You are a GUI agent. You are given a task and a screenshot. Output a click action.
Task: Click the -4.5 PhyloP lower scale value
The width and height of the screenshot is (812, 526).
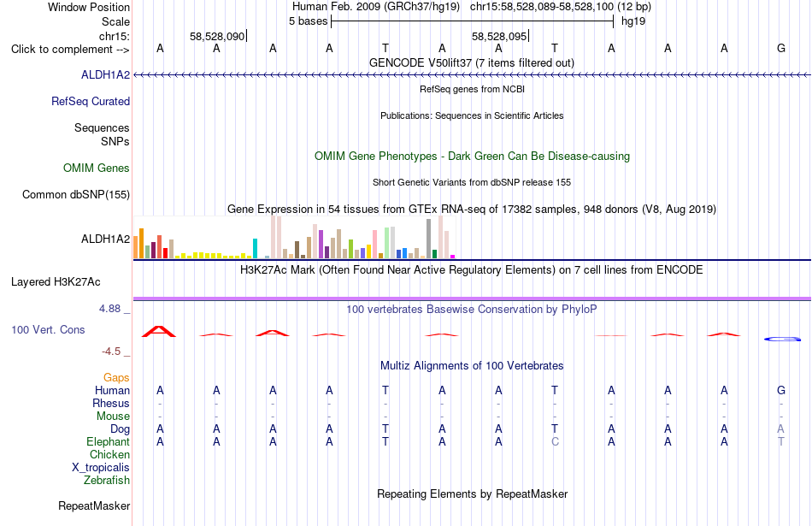(x=111, y=352)
